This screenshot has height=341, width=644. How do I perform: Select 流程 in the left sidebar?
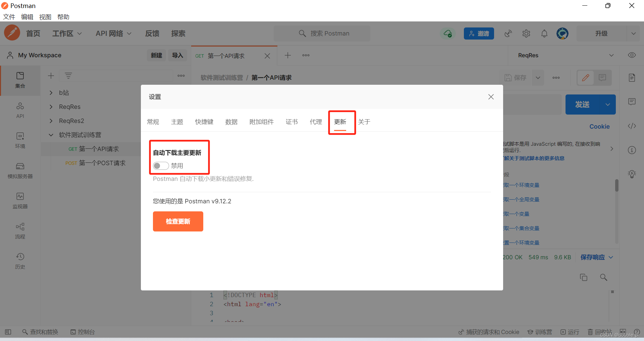(x=20, y=231)
